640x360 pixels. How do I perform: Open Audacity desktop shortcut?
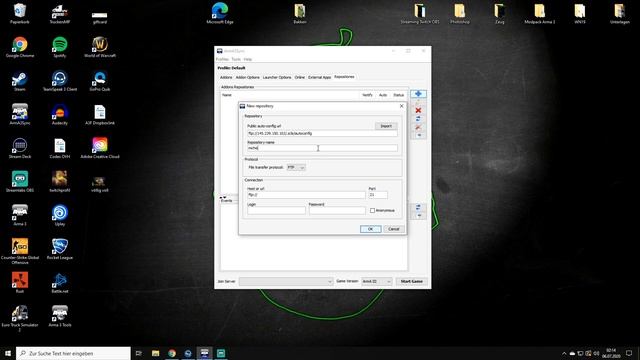click(60, 114)
